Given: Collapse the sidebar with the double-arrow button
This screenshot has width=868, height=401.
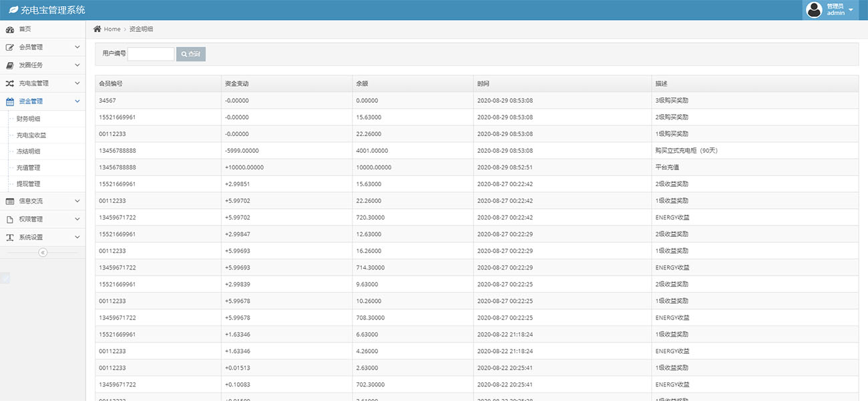Looking at the screenshot, I should click(x=43, y=252).
